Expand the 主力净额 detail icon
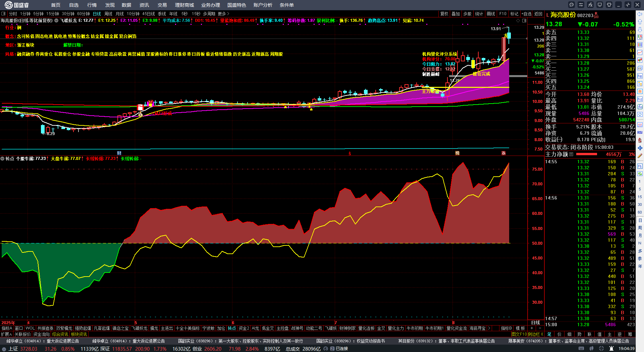The width and height of the screenshot is (644, 352). pyautogui.click(x=571, y=154)
